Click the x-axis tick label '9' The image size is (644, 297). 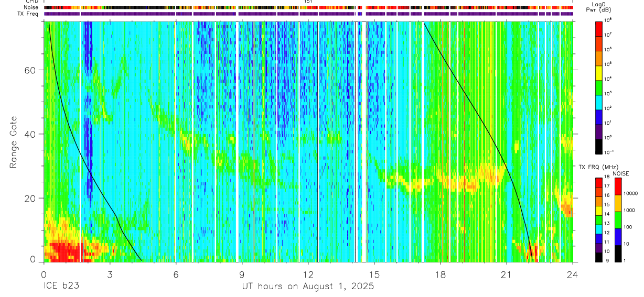242,274
